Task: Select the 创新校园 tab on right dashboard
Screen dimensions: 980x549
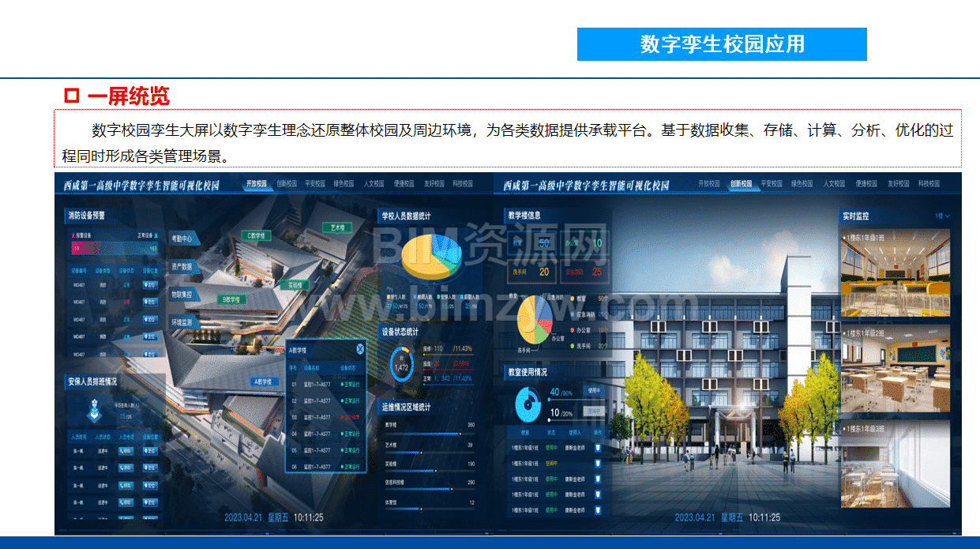Action: click(x=742, y=184)
